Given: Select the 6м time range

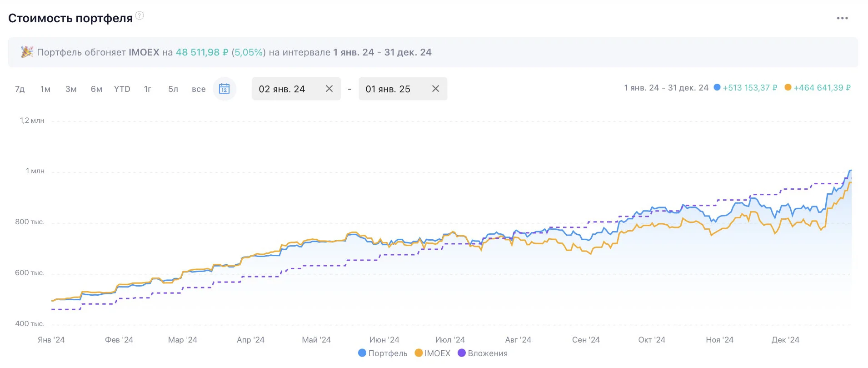Looking at the screenshot, I should [x=96, y=89].
